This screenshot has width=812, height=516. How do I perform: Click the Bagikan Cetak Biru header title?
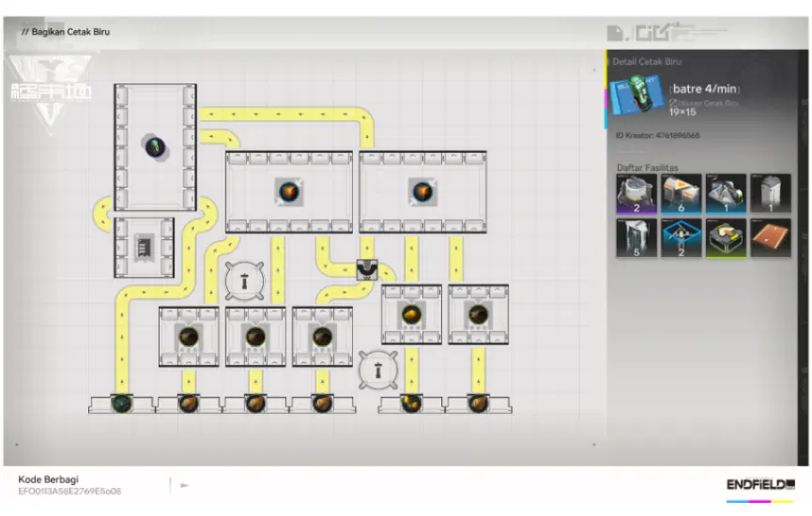pos(70,32)
